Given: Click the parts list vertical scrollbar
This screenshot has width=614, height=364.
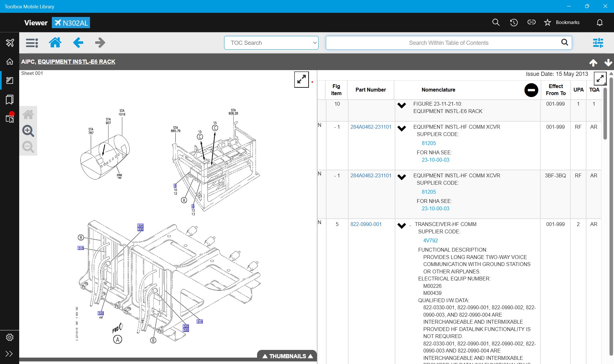Looking at the screenshot, I should pyautogui.click(x=605, y=113).
